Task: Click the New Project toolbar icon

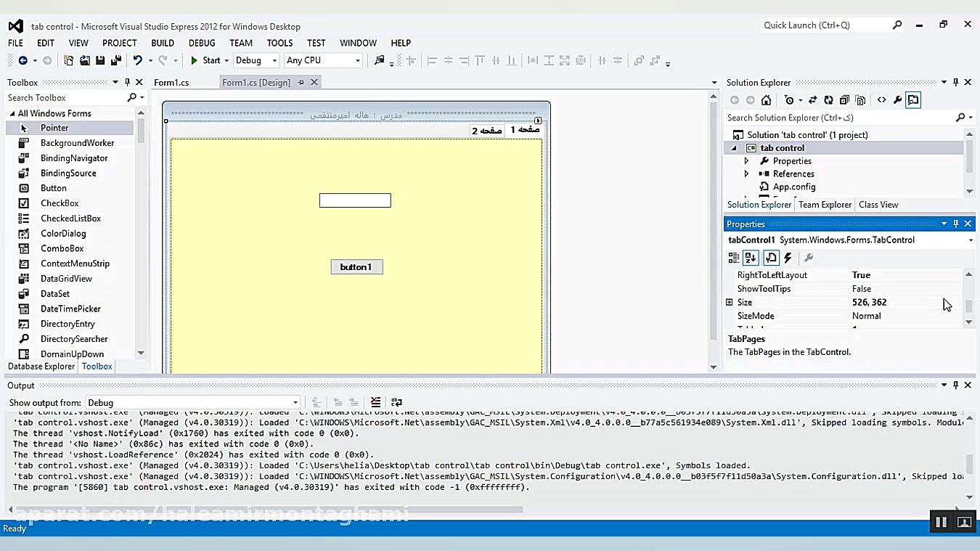Action: click(69, 61)
